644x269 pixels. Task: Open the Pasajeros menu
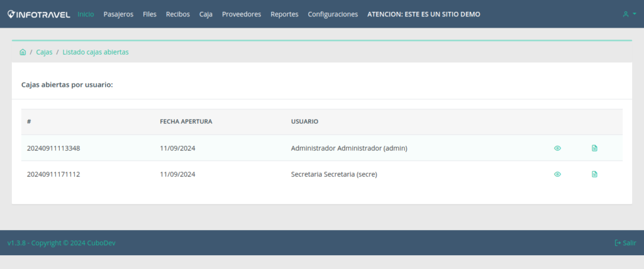118,14
